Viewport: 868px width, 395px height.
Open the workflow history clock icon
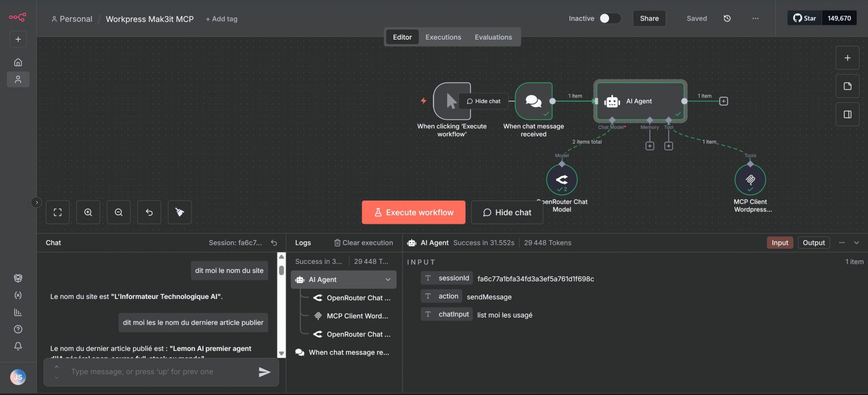(727, 19)
